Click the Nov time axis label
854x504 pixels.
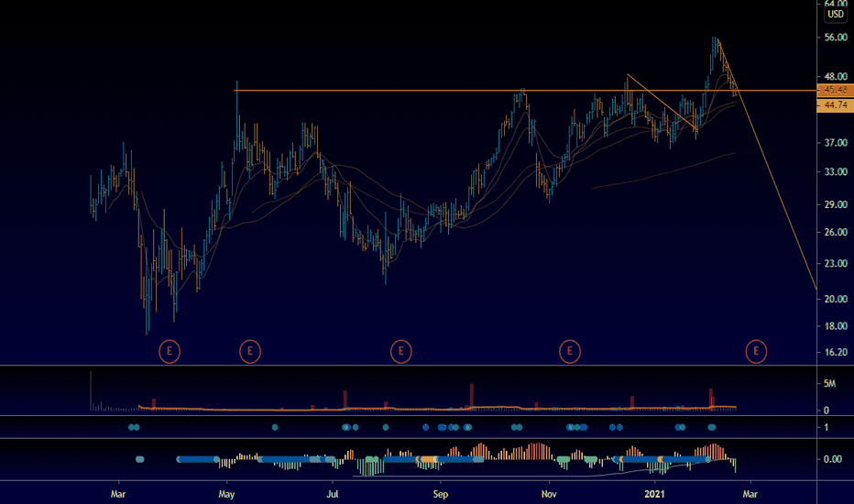tap(549, 494)
